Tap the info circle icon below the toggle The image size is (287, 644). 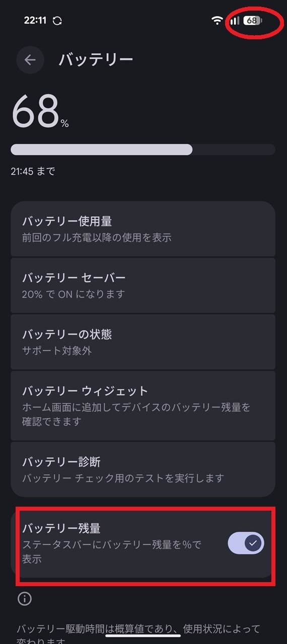click(24, 598)
